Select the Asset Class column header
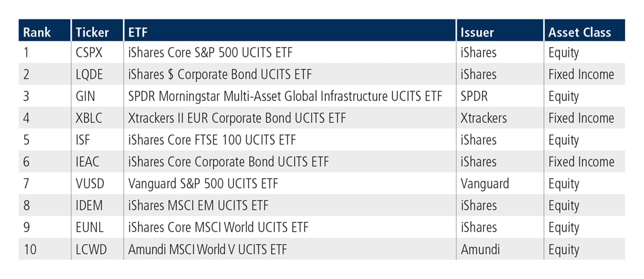This screenshot has width=644, height=279. click(x=580, y=32)
